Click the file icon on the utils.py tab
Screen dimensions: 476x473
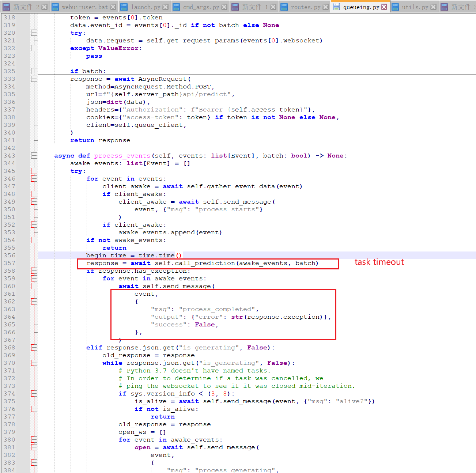(396, 6)
